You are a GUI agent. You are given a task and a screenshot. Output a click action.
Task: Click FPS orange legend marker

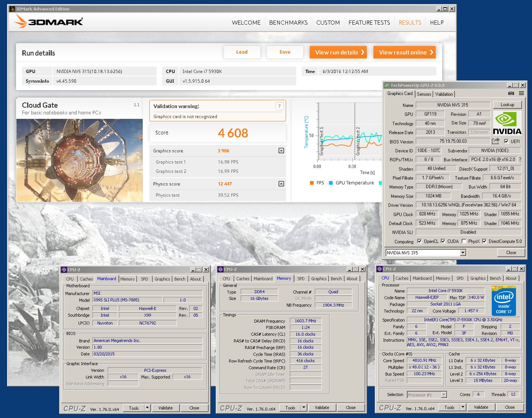[311, 183]
